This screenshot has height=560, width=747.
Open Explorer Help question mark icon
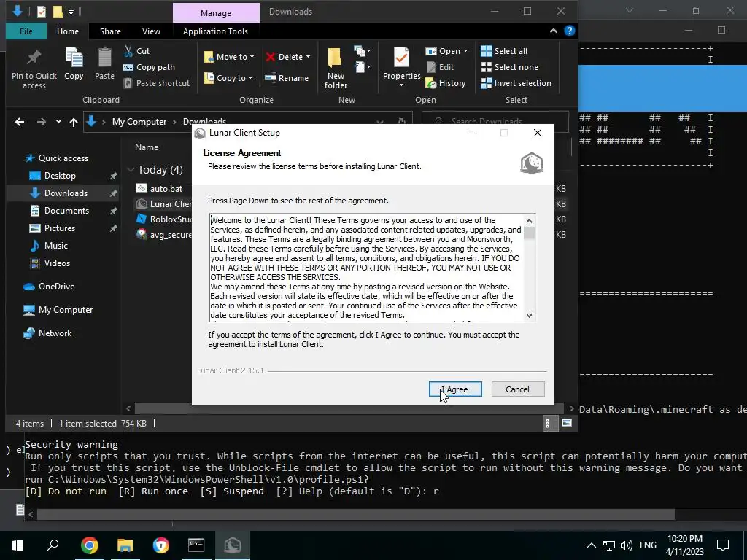point(569,31)
